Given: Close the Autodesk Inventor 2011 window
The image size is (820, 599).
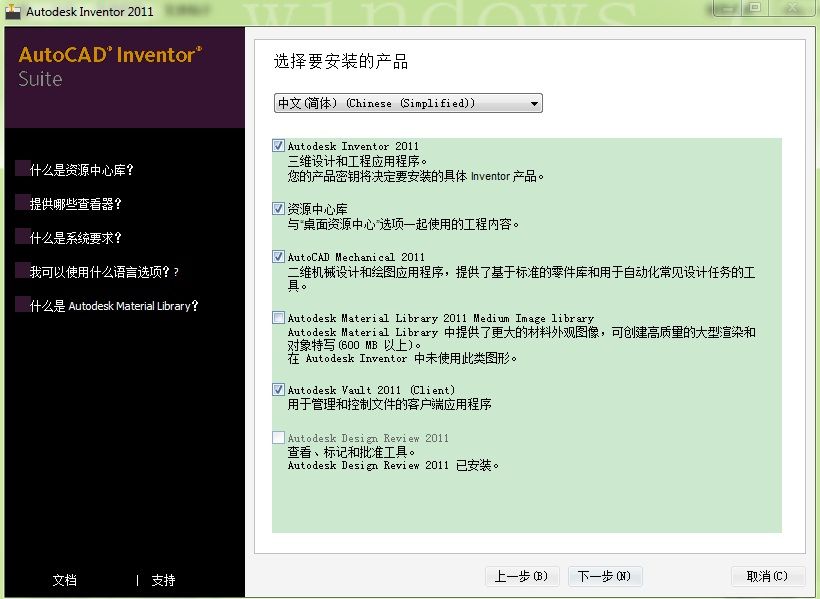Looking at the screenshot, I should (x=793, y=8).
